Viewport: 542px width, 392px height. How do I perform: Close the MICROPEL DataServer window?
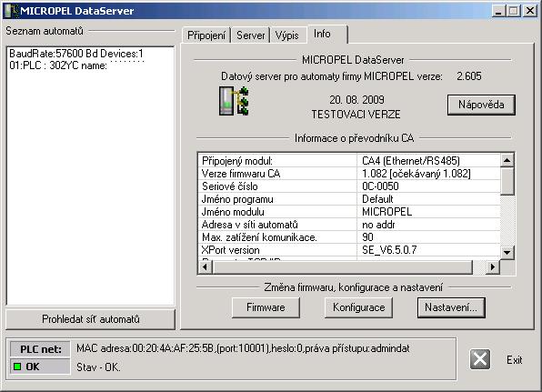530,11
